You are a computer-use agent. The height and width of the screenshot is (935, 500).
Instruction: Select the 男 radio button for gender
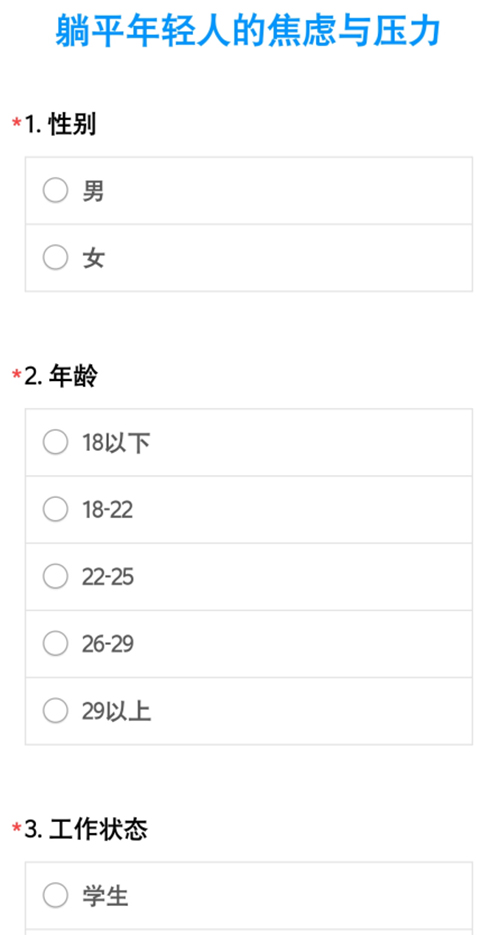[x=55, y=191]
